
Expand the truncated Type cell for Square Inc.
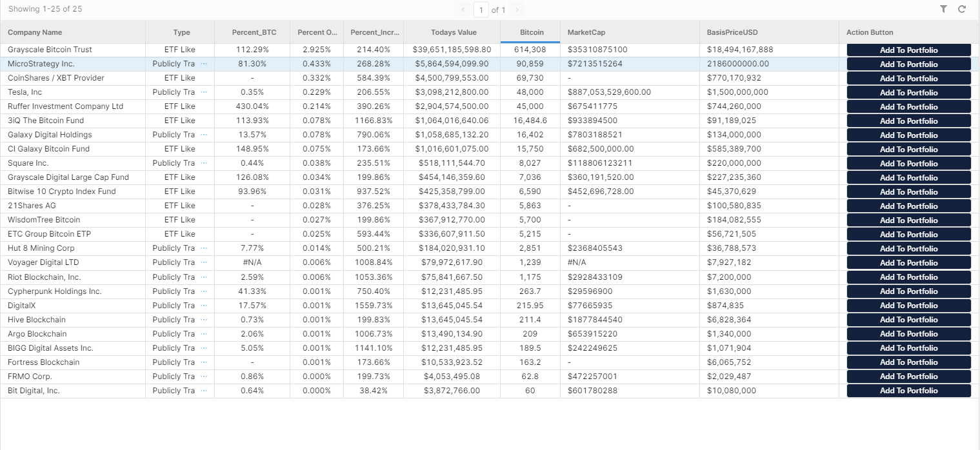tap(204, 163)
